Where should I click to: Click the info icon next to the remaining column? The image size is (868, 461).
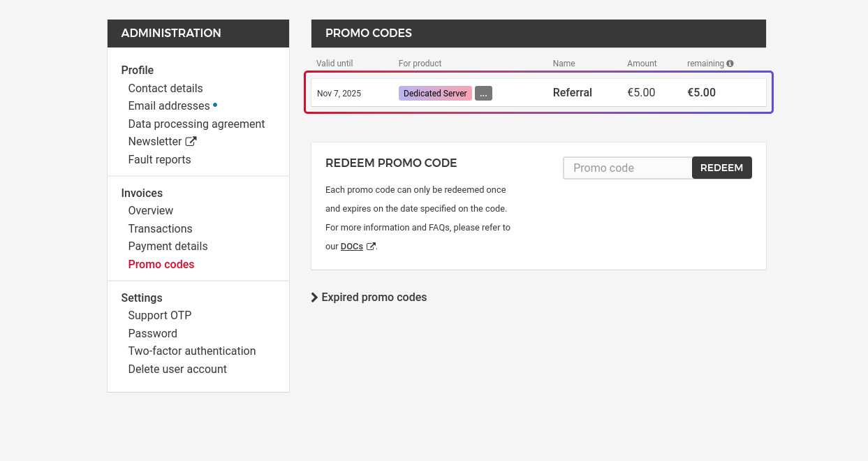click(730, 63)
